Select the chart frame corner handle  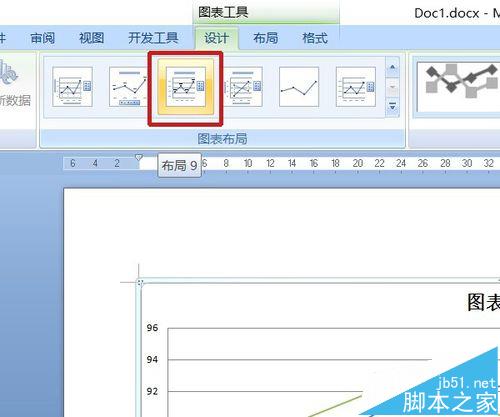[x=140, y=283]
